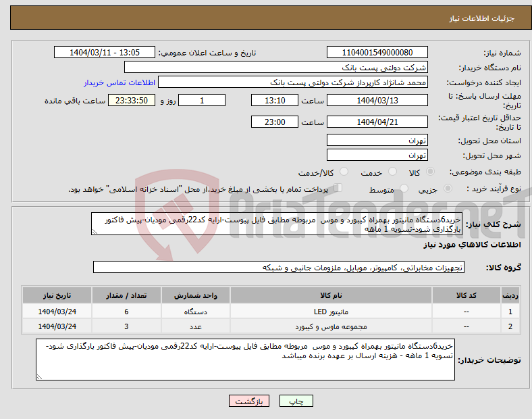This screenshot has height=419, width=532.
Task: Click item name مانیتور LED
Action: tap(331, 312)
